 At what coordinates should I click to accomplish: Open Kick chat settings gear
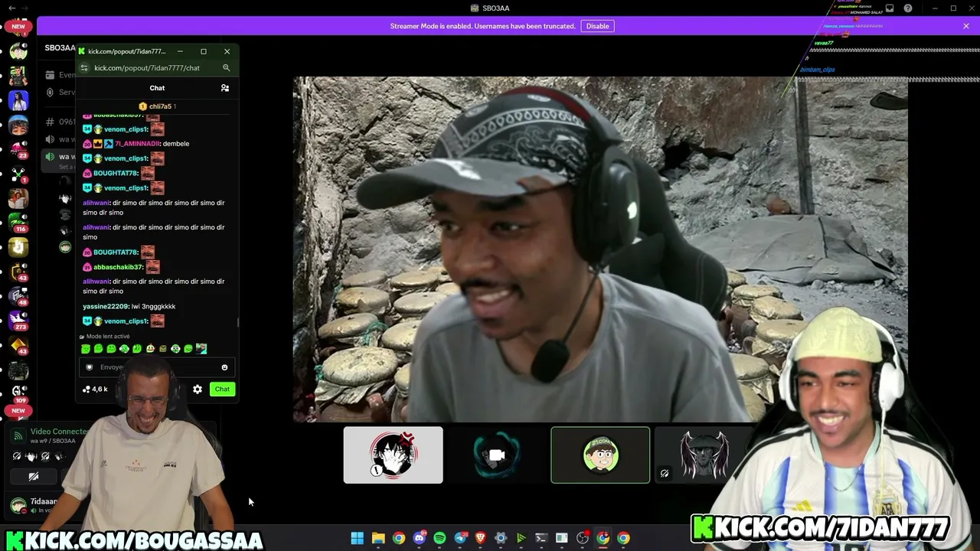tap(198, 390)
